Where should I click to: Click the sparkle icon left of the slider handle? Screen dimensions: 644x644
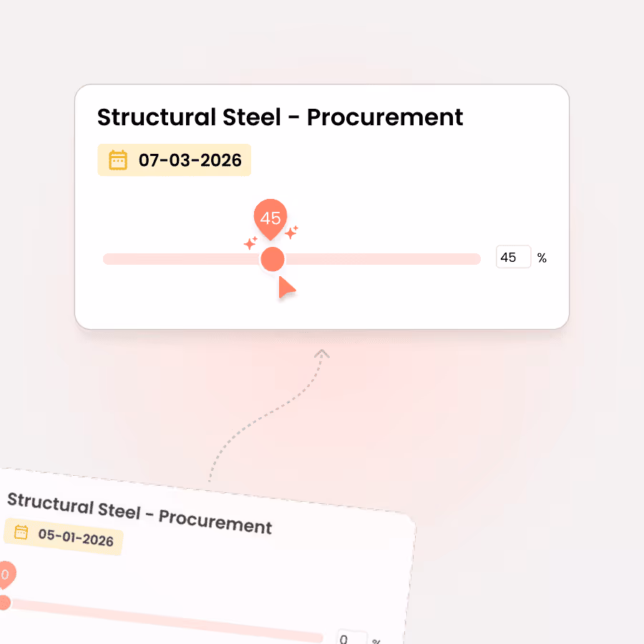point(249,243)
